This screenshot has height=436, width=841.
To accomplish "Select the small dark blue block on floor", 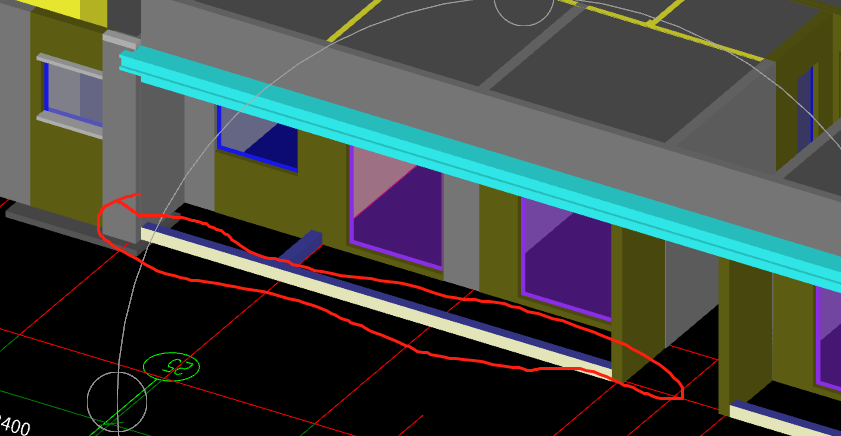I will (x=302, y=246).
